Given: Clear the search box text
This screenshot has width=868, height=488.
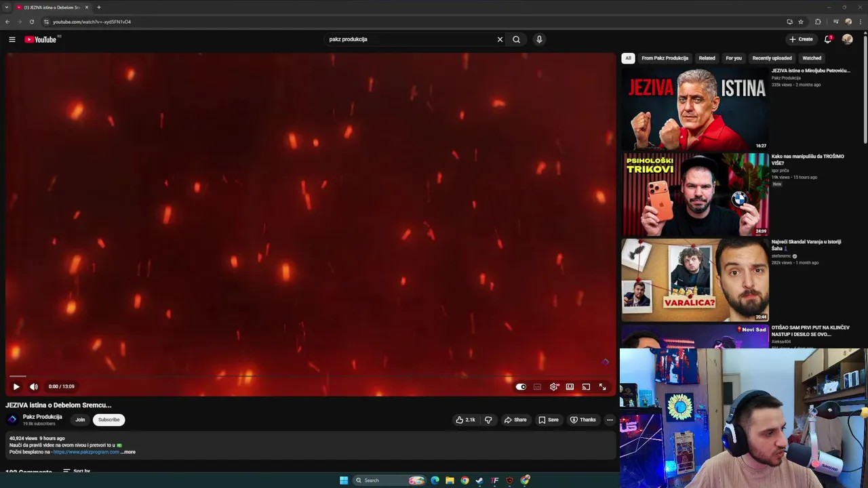Looking at the screenshot, I should pyautogui.click(x=500, y=39).
